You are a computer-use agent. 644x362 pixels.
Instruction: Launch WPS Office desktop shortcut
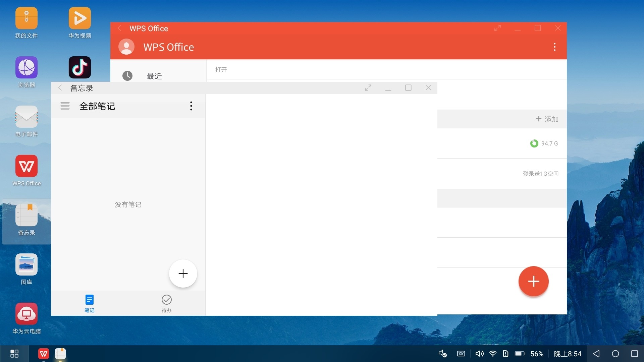click(26, 171)
